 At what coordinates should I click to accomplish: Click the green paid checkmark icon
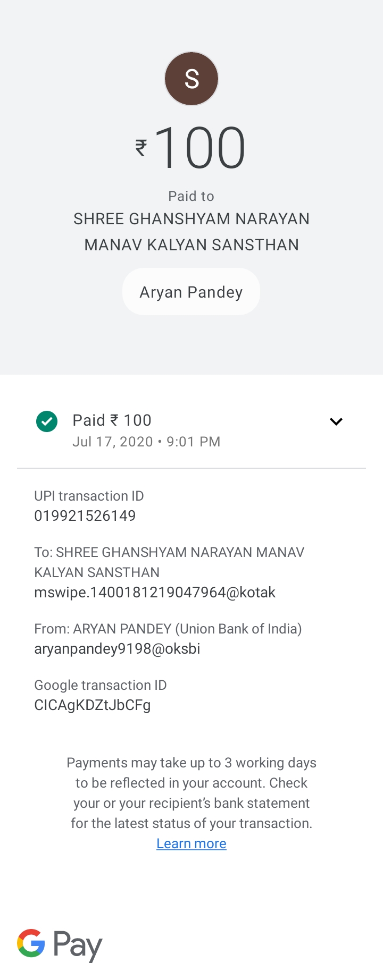tap(47, 421)
